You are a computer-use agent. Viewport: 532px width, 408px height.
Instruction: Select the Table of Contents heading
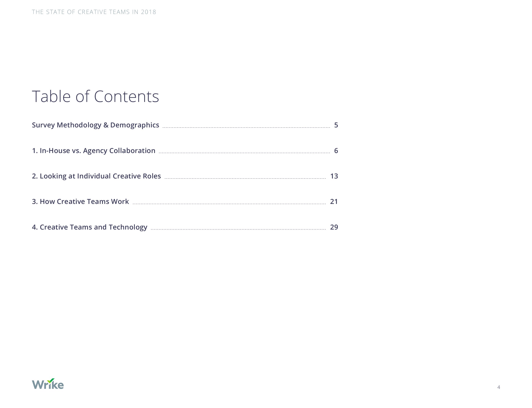pos(95,96)
